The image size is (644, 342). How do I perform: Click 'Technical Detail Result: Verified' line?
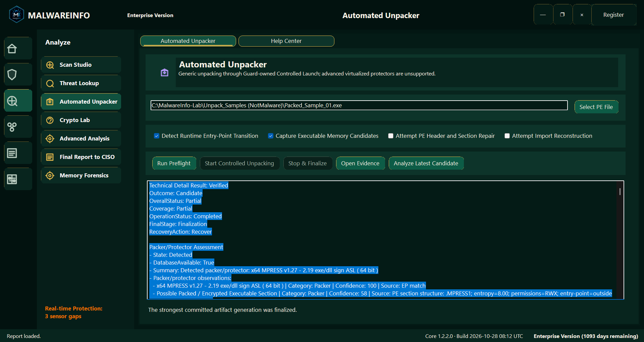(189, 185)
